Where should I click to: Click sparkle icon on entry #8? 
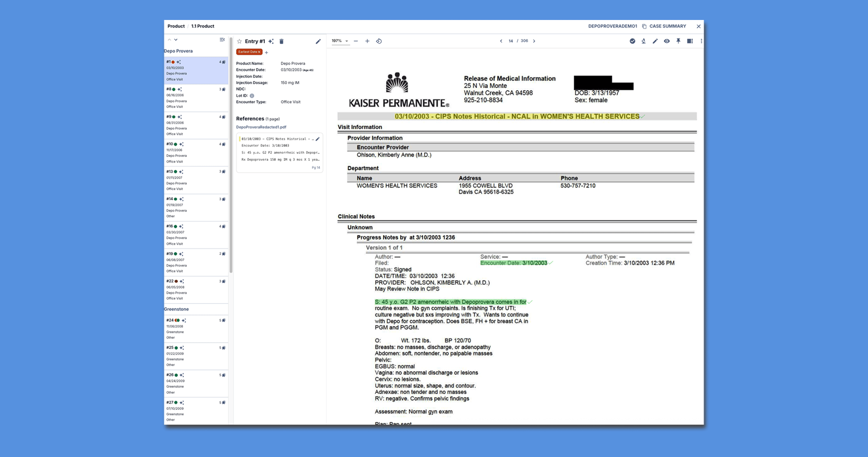[x=180, y=89]
